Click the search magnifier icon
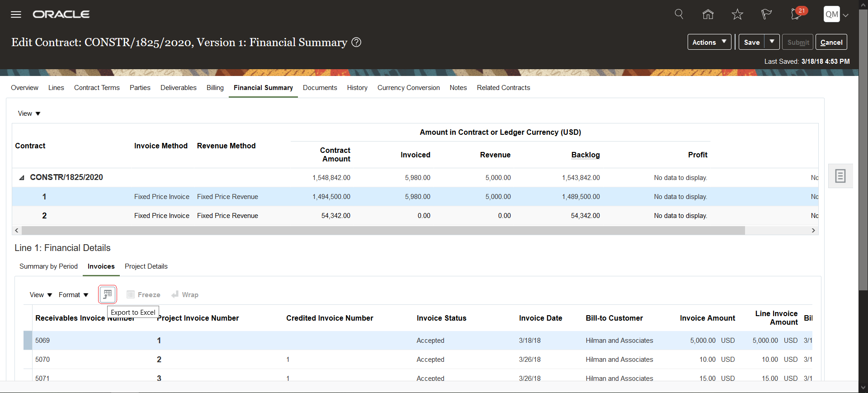This screenshot has width=868, height=393. click(679, 14)
